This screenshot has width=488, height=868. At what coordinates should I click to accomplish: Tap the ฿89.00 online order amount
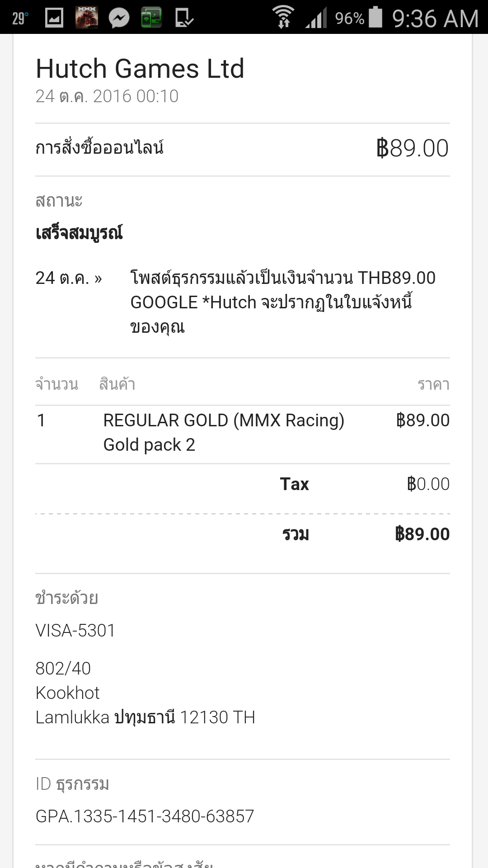pos(412,148)
